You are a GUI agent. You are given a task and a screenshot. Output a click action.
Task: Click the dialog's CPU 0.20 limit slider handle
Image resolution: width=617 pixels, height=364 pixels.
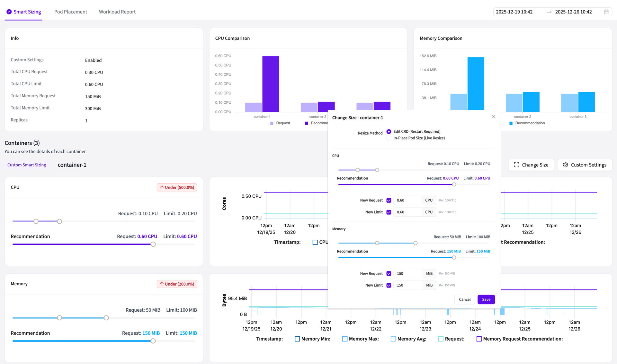[377, 170]
